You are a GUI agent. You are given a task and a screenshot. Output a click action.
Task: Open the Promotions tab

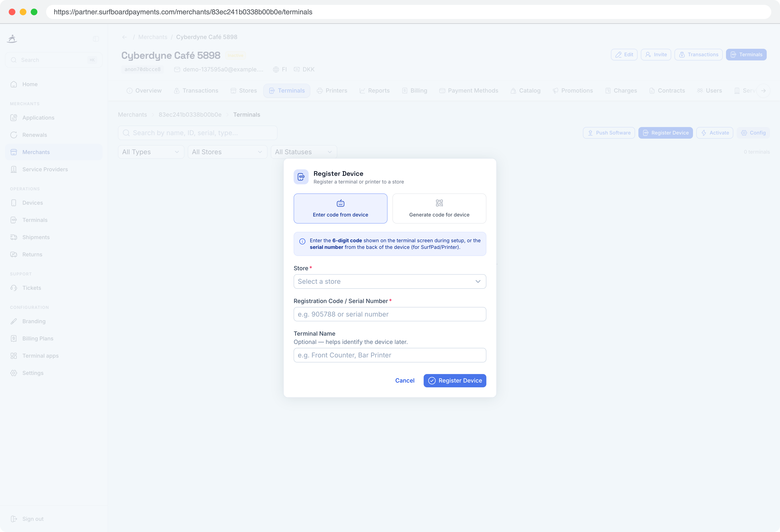click(x=573, y=91)
